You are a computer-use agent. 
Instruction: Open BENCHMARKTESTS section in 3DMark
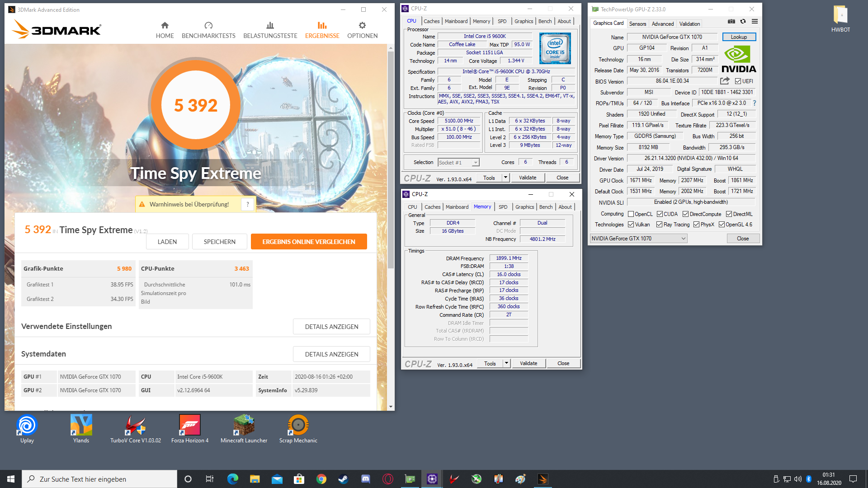click(208, 30)
